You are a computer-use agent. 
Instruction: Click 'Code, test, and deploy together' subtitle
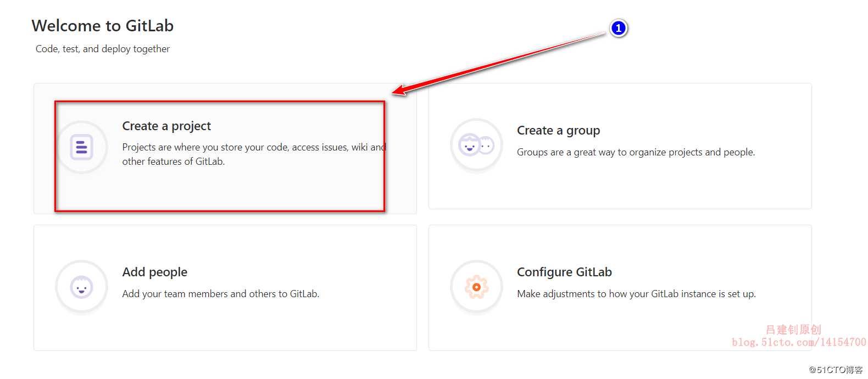103,49
